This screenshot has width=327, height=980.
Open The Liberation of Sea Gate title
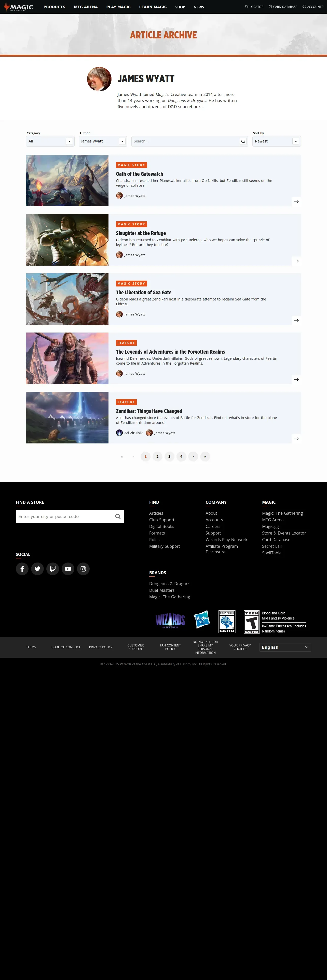144,293
